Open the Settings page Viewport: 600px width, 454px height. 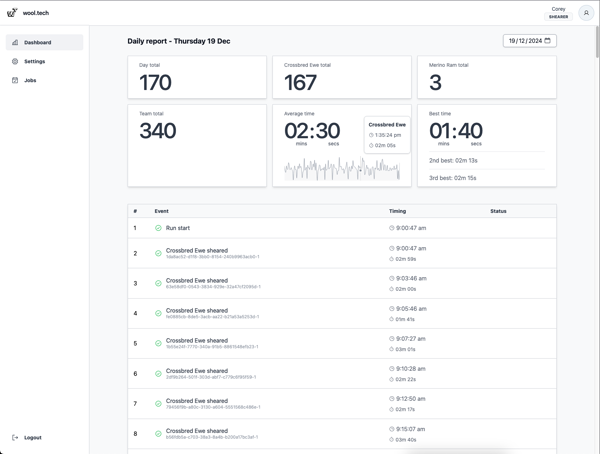34,62
